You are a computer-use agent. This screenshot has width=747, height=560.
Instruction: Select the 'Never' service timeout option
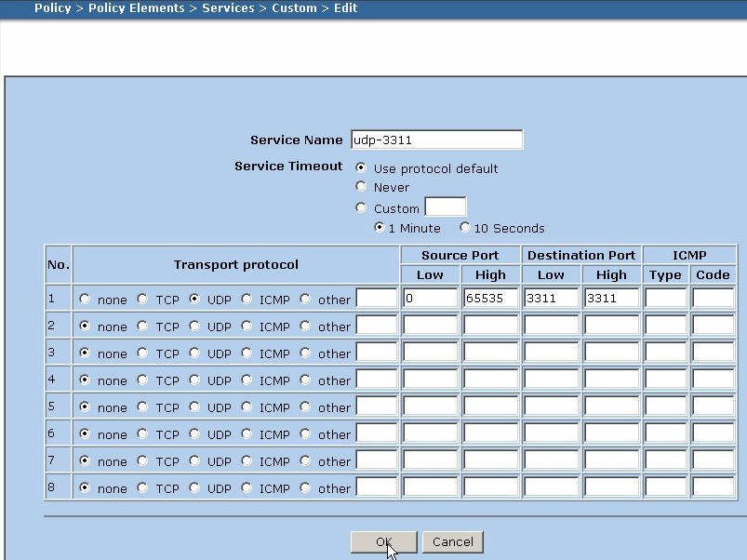pos(361,187)
